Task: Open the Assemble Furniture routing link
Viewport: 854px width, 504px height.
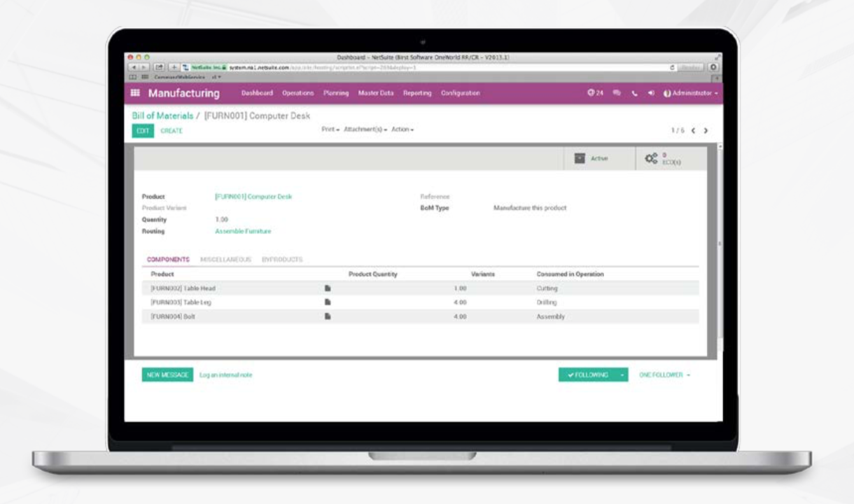Action: [x=243, y=231]
